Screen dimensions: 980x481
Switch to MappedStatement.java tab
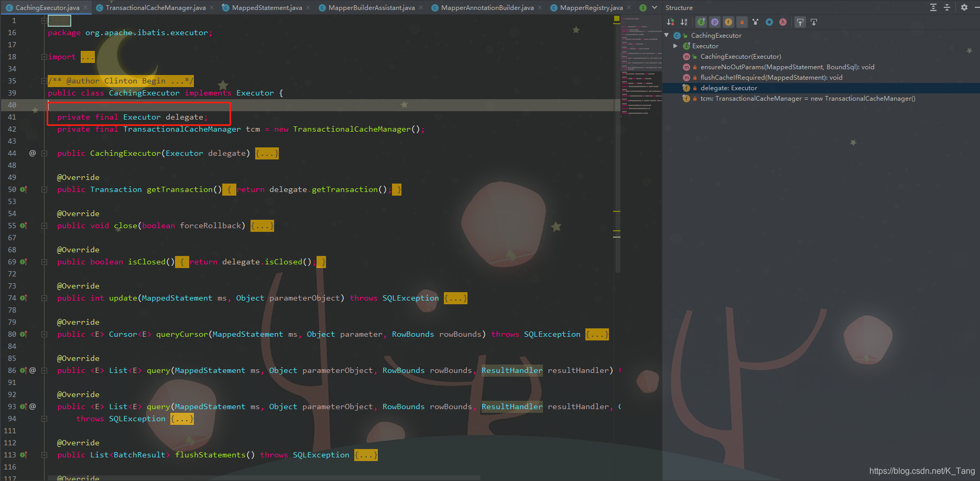click(267, 7)
